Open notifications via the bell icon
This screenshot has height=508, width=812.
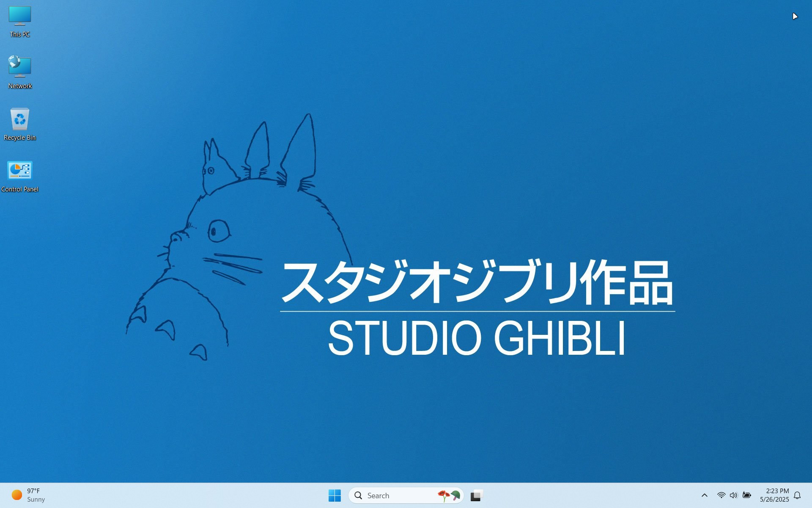coord(797,495)
